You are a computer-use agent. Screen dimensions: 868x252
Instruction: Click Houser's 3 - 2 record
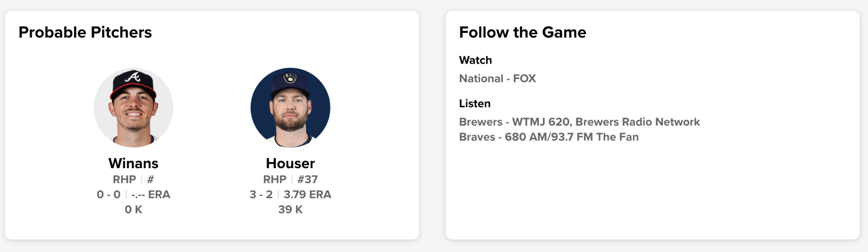click(261, 195)
